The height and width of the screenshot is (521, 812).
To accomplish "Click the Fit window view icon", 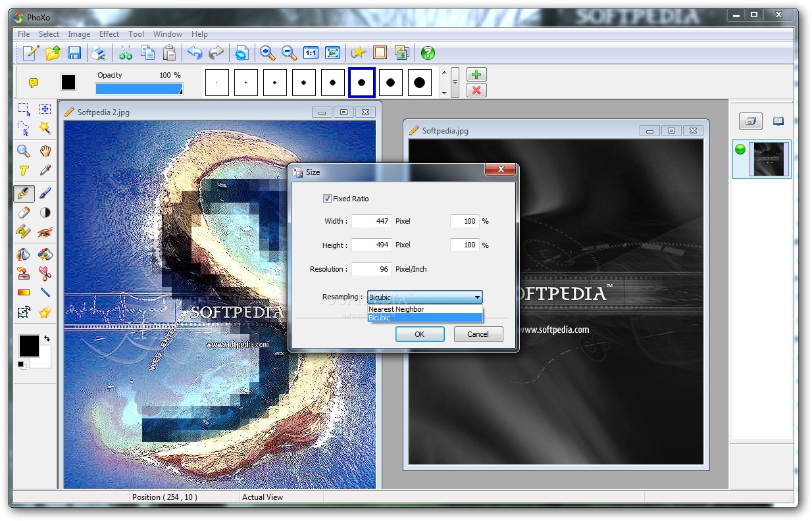I will click(333, 53).
